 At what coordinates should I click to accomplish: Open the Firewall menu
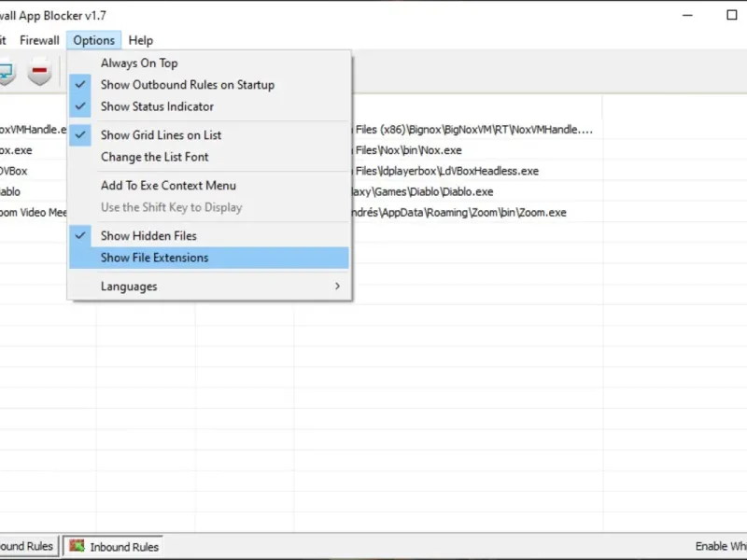39,40
